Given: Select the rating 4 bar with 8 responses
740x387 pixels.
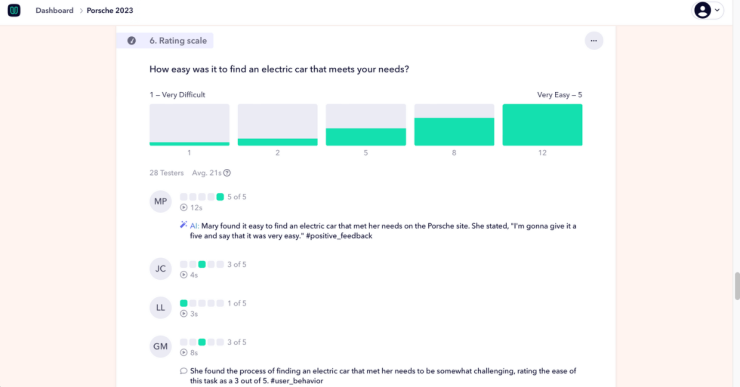Looking at the screenshot, I should pos(454,125).
